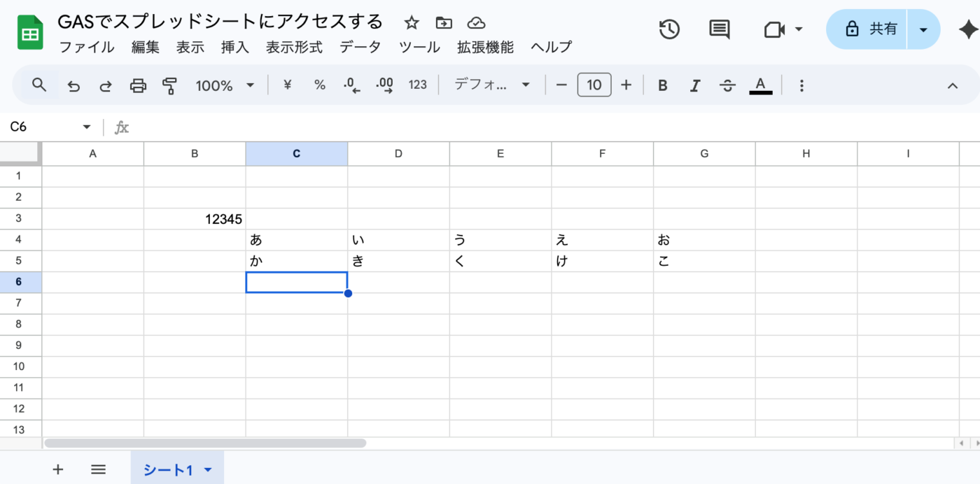Toggle strikethrough formatting
The height and width of the screenshot is (484, 980).
(x=727, y=85)
